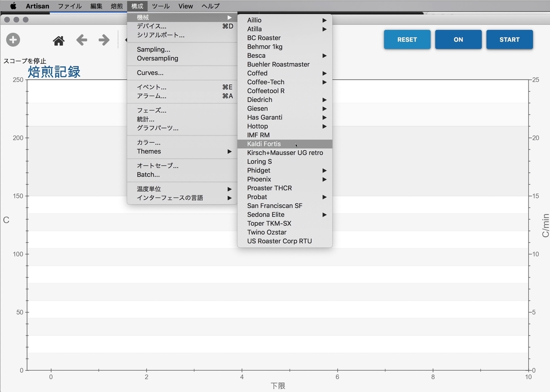Click the RESET button
Viewport: 550px width, 392px height.
click(407, 39)
